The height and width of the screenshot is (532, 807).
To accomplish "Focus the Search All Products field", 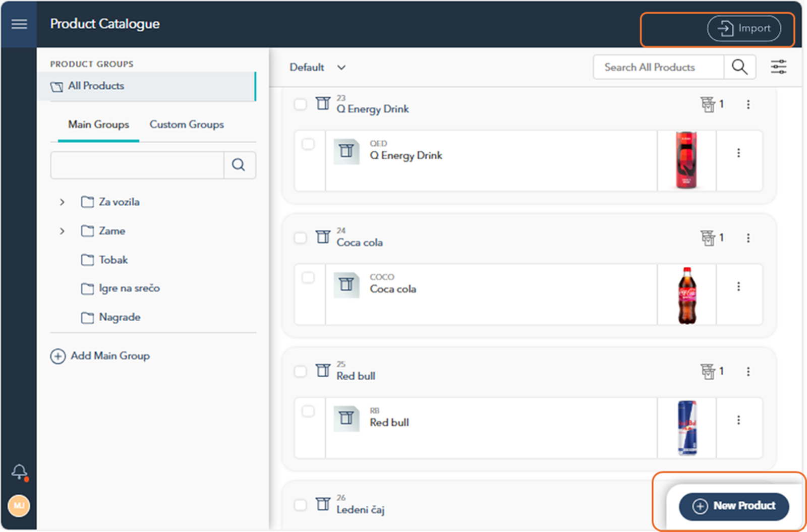I will pos(658,67).
